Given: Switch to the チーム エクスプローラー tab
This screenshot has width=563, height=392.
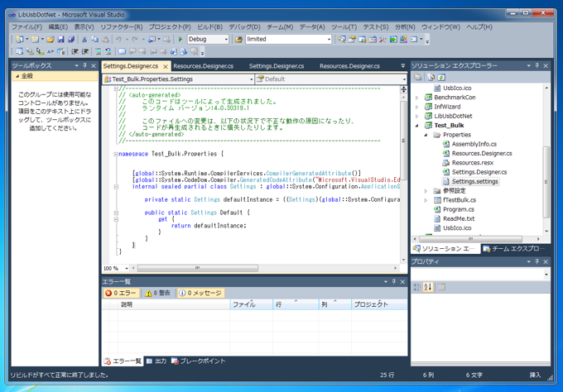Looking at the screenshot, I should [x=516, y=249].
